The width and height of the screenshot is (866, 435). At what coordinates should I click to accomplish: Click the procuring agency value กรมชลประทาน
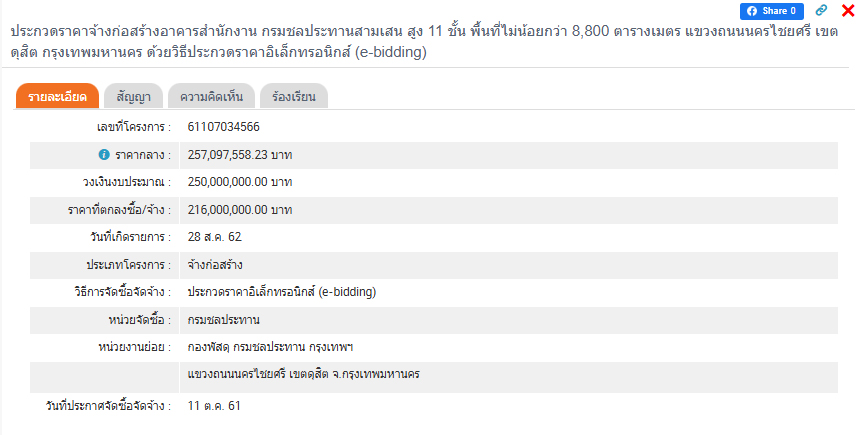pyautogui.click(x=223, y=320)
